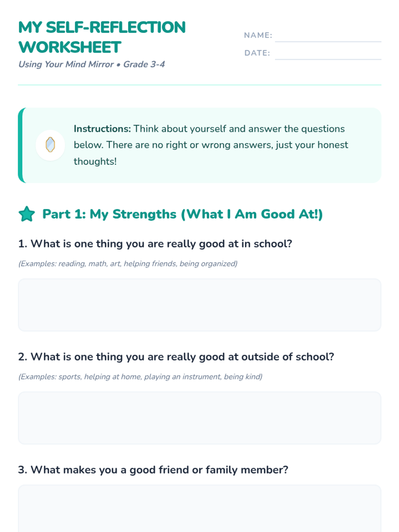This screenshot has width=399, height=532.
Task: Click the Grade 3-4 text in the subtitle
Action: [144, 64]
